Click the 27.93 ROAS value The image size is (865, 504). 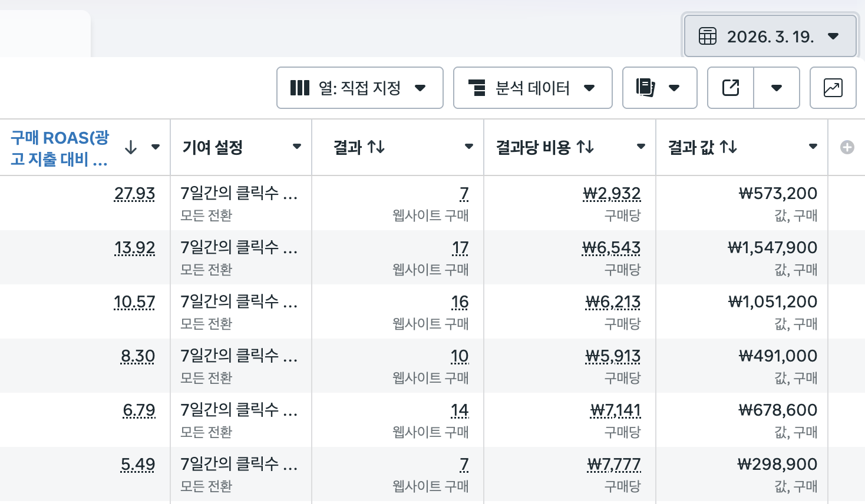134,194
